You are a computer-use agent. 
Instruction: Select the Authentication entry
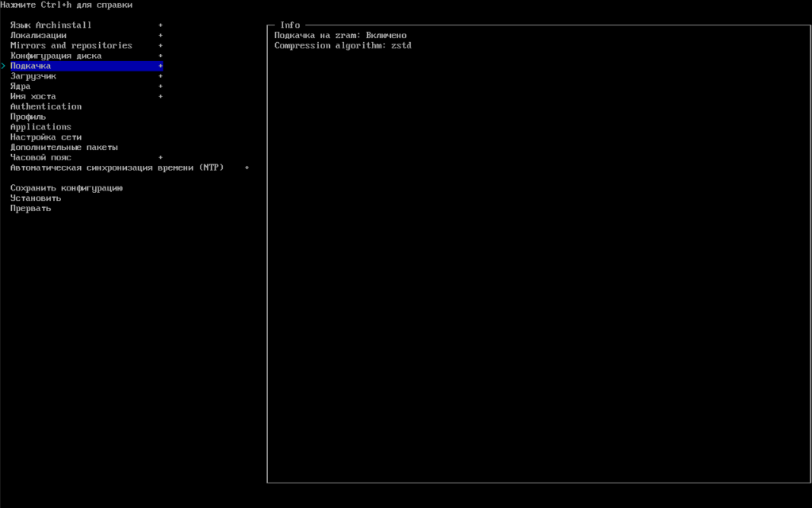[x=45, y=106]
